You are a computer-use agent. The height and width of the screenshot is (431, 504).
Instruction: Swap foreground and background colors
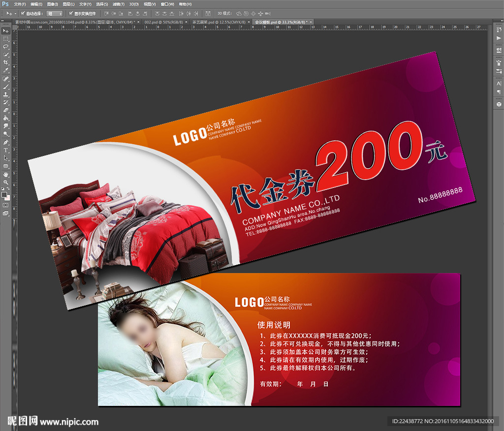coord(8,188)
